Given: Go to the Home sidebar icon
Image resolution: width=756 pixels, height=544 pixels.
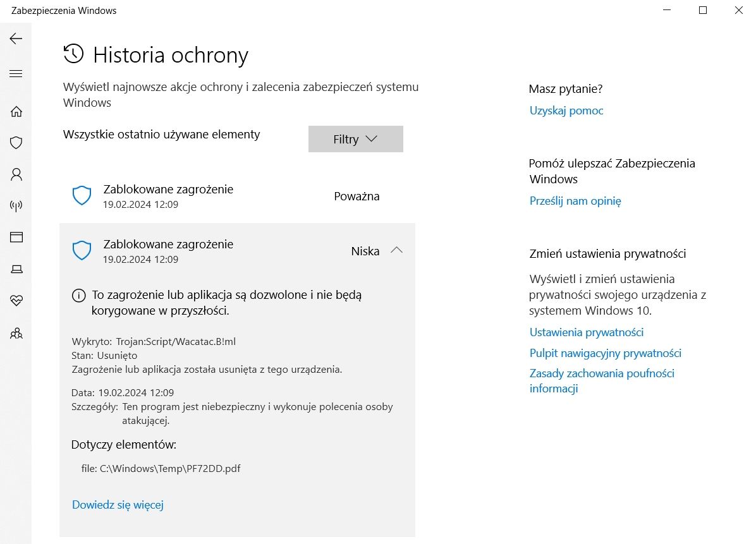Looking at the screenshot, I should pyautogui.click(x=16, y=112).
